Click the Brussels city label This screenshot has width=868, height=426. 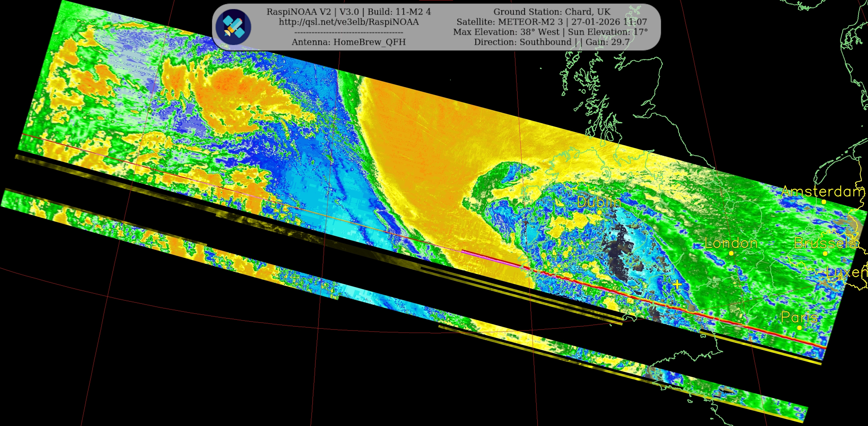825,243
